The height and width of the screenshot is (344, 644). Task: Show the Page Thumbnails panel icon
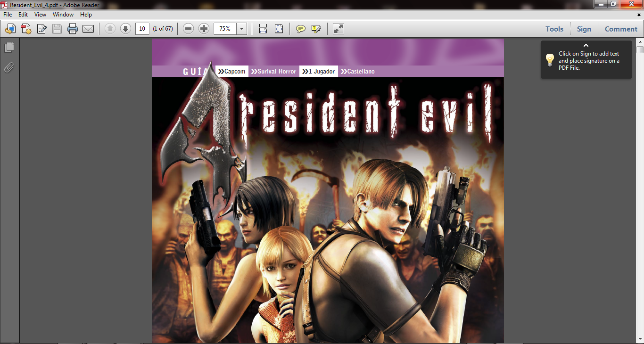click(9, 48)
